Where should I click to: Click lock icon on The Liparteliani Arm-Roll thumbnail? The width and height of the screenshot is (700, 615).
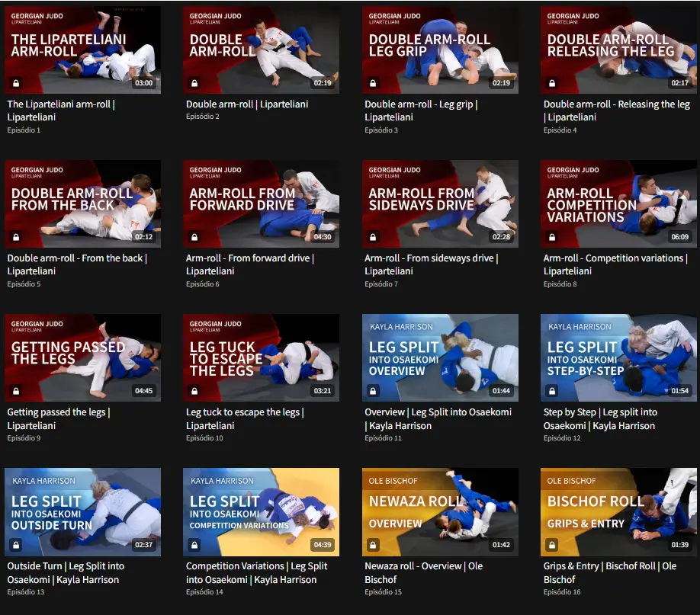(x=16, y=83)
